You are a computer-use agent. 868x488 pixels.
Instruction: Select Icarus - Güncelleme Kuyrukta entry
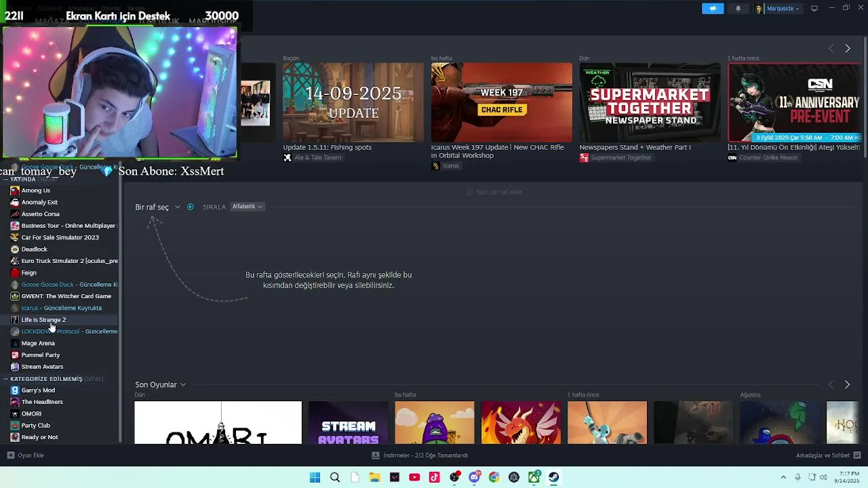point(61,308)
